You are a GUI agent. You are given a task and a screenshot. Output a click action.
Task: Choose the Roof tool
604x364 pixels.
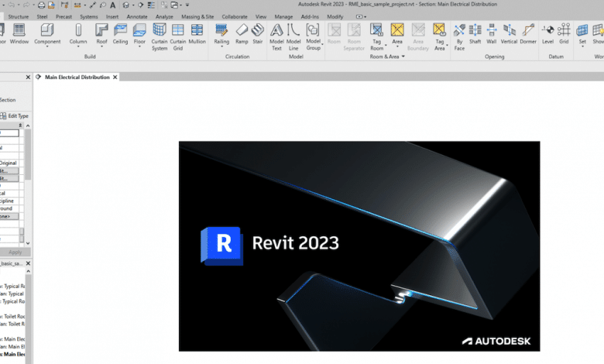coord(101,34)
